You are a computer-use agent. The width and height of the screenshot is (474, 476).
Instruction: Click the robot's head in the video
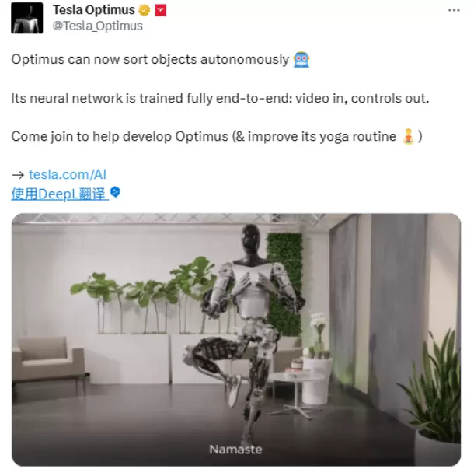(251, 240)
